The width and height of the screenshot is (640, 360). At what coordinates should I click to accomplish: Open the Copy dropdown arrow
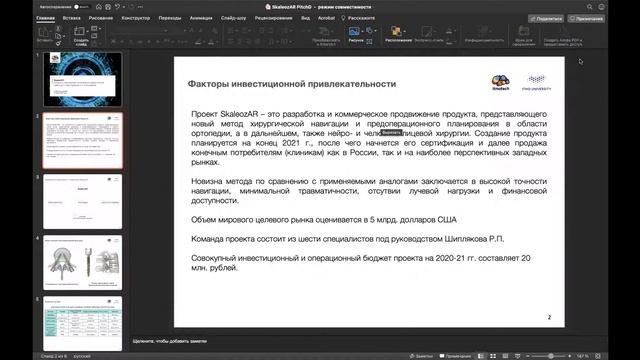64,36
